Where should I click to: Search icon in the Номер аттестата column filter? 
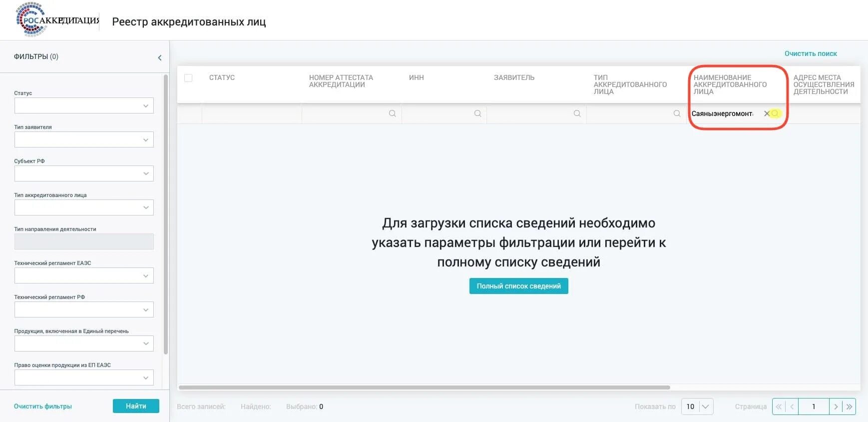(393, 113)
